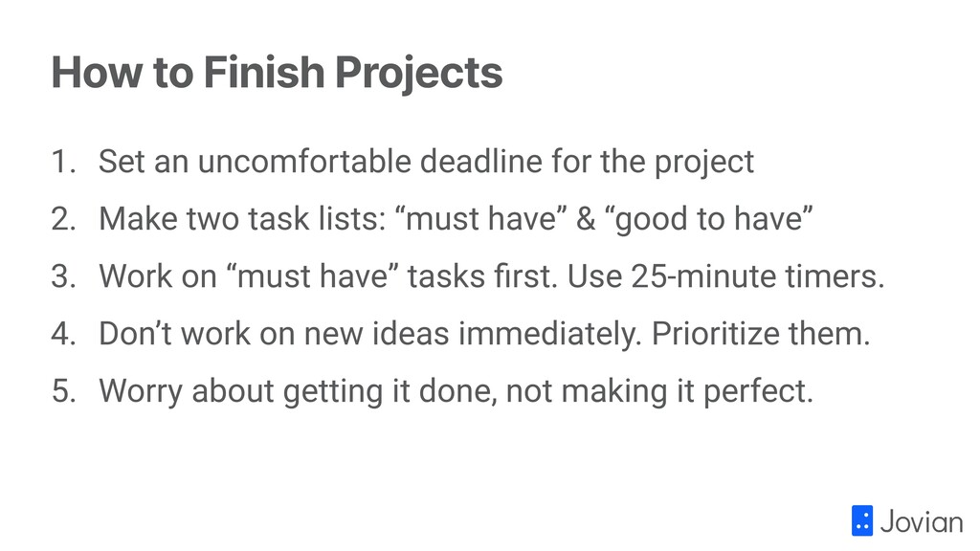The height and width of the screenshot is (551, 980).
Task: Click the Jovian brand name text
Action: (x=922, y=522)
